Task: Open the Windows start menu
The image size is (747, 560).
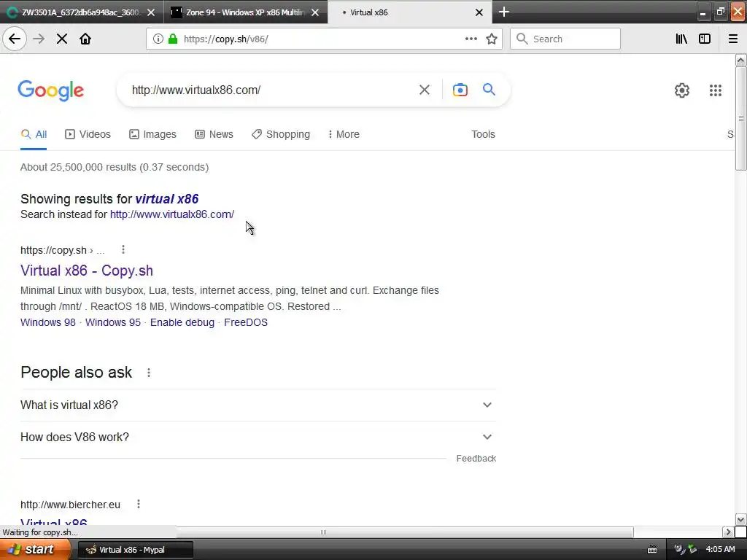Action: (35, 550)
